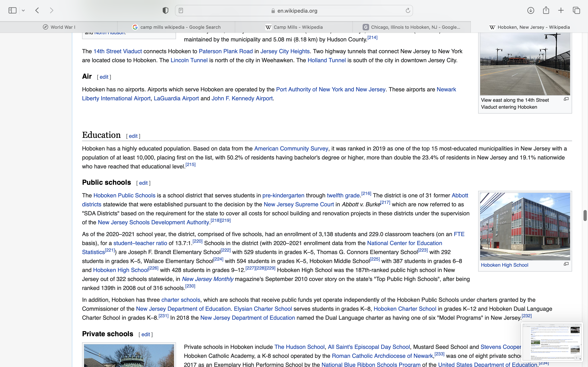This screenshot has width=588, height=367.
Task: Open sidebar tab group dropdown chevron
Action: pos(23,10)
